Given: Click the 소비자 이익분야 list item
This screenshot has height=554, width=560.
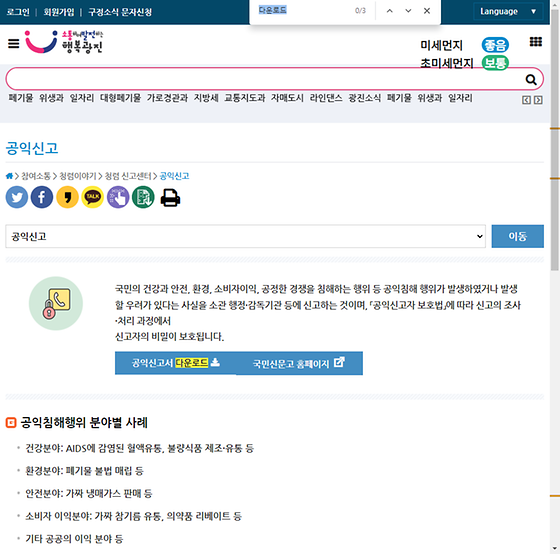Looking at the screenshot, I should click(x=133, y=516).
